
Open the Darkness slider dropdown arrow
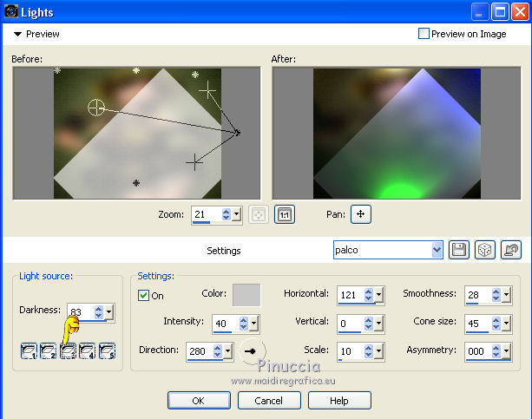point(108,312)
